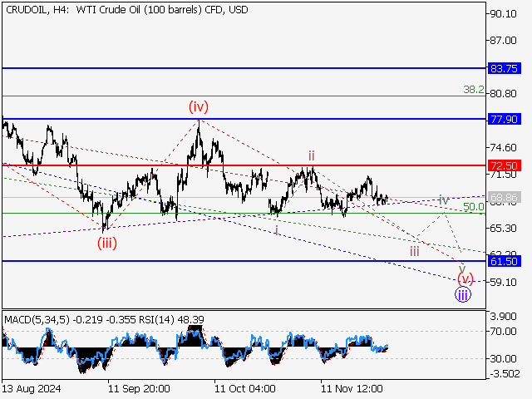
Task: Click the red (iii) wave label at the low
Action: [106, 243]
